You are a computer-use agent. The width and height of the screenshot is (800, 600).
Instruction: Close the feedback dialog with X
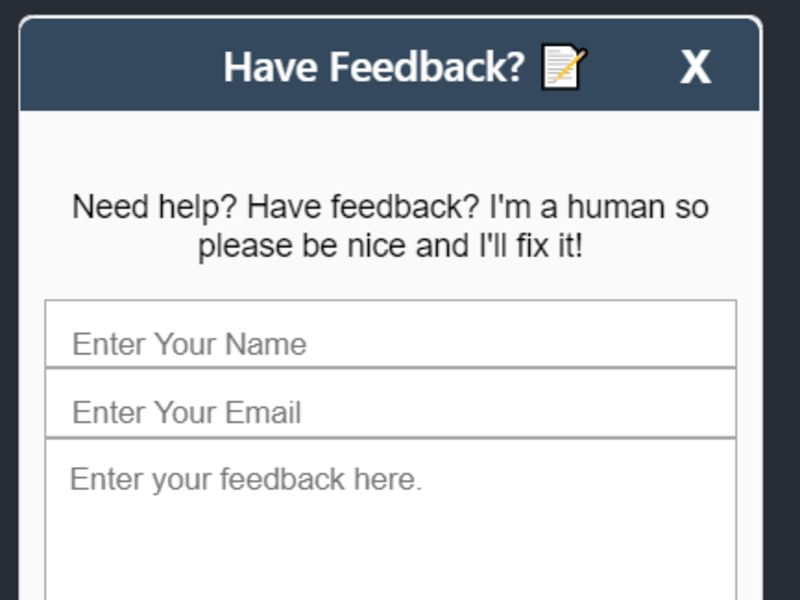click(695, 67)
